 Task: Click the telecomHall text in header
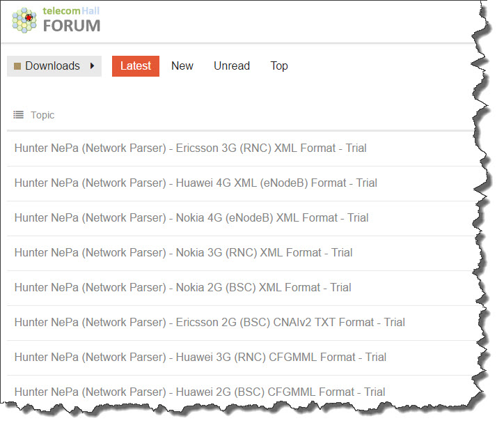71,11
